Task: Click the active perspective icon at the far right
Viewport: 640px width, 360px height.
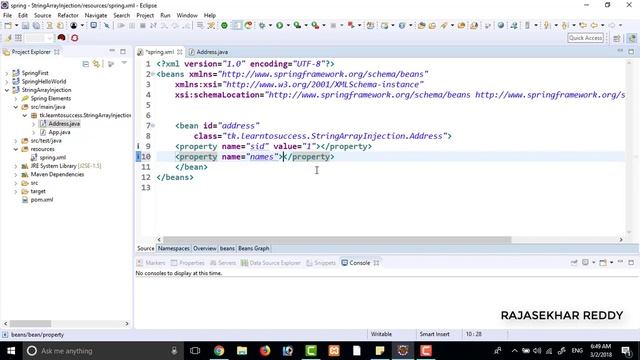Action: pyautogui.click(x=632, y=38)
